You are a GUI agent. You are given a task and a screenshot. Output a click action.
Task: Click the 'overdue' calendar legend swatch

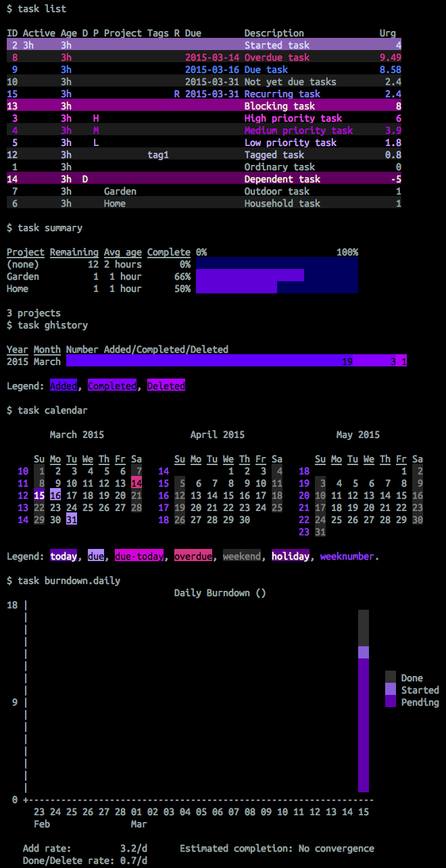(x=193, y=556)
